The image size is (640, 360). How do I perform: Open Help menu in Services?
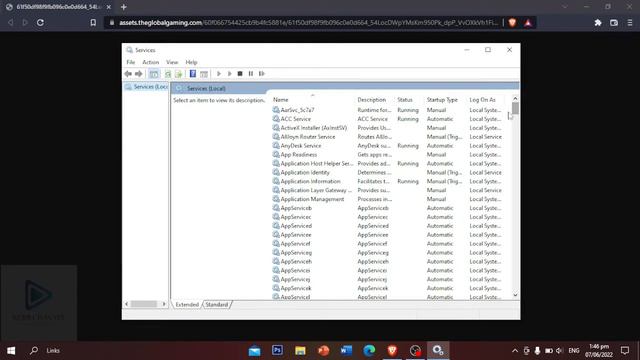[x=191, y=62]
